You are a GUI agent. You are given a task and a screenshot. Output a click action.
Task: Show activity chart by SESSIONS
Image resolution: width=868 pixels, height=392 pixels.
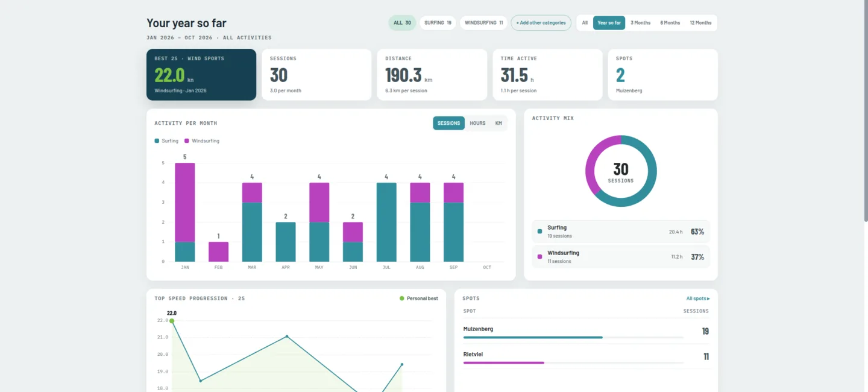[x=448, y=123]
